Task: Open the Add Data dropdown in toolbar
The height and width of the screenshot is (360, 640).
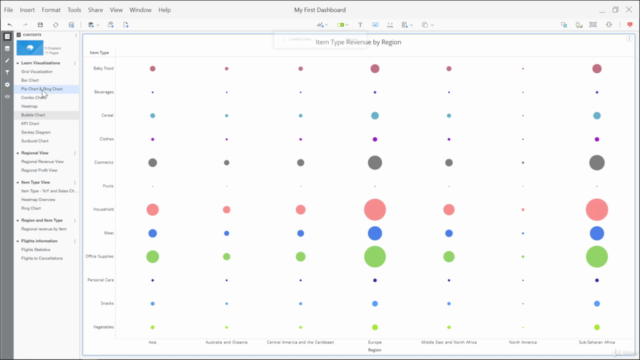Action: coord(93,25)
